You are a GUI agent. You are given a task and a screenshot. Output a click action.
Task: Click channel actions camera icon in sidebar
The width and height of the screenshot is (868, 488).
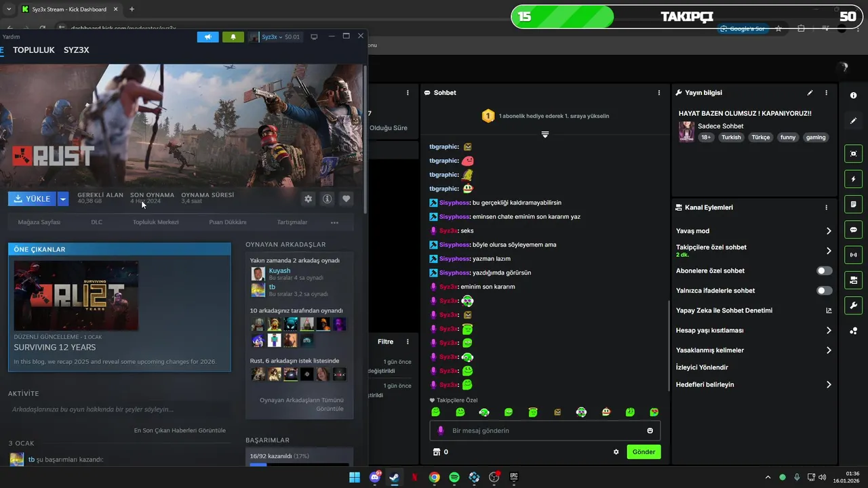854,280
